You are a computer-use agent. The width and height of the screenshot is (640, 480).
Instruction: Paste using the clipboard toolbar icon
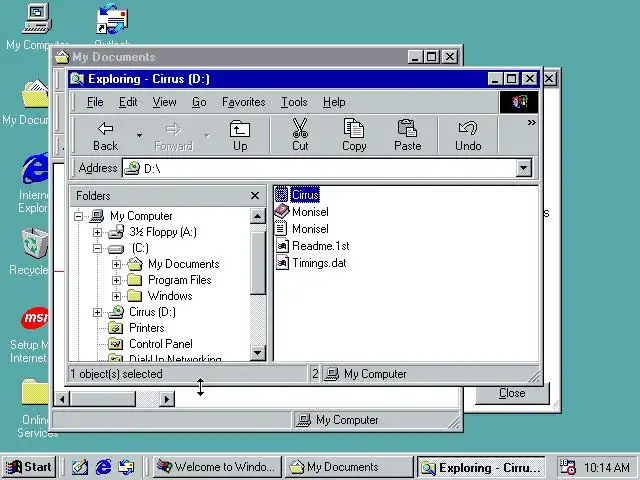[407, 136]
